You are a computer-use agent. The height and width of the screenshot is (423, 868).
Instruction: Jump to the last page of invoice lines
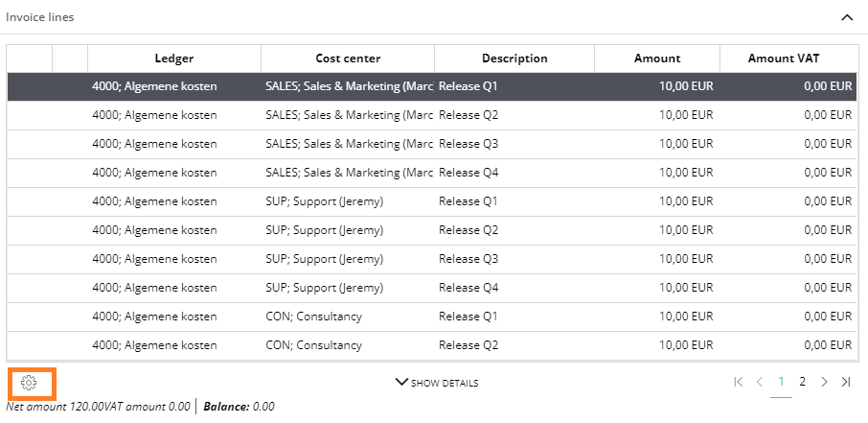(x=846, y=382)
